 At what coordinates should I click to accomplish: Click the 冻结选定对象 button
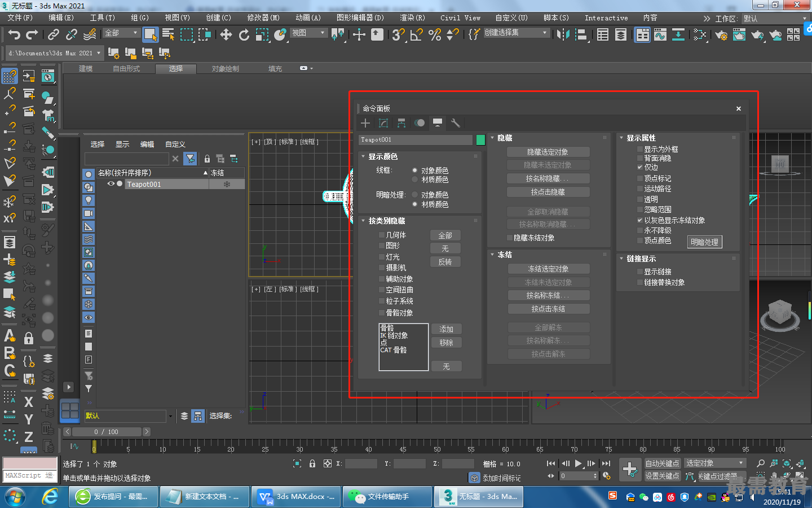tap(548, 269)
